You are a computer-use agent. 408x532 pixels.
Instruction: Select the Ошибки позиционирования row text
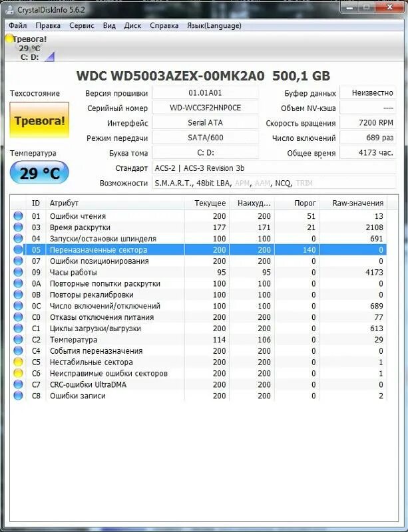[x=99, y=261]
